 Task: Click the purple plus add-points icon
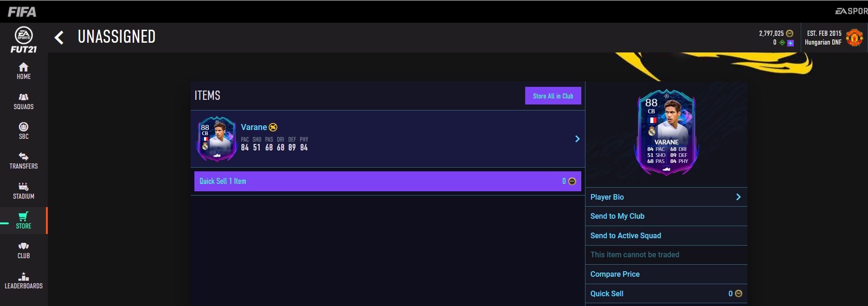(x=791, y=43)
